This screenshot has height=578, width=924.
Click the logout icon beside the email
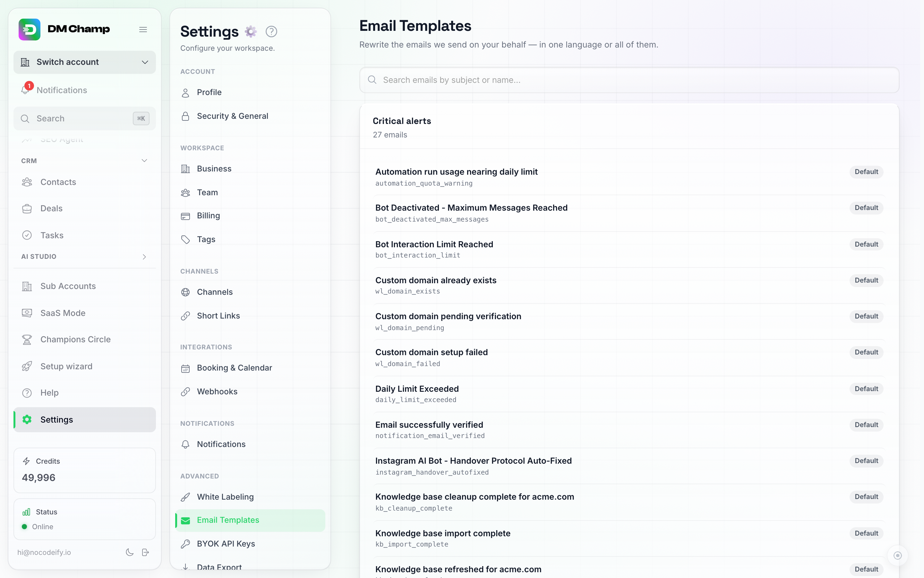[x=145, y=552]
